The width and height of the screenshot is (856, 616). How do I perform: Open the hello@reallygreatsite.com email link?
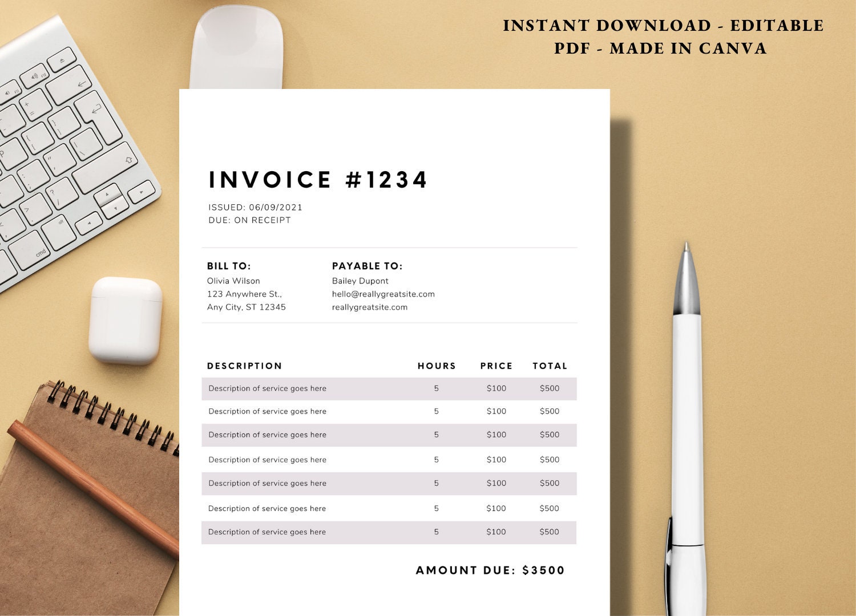[383, 294]
